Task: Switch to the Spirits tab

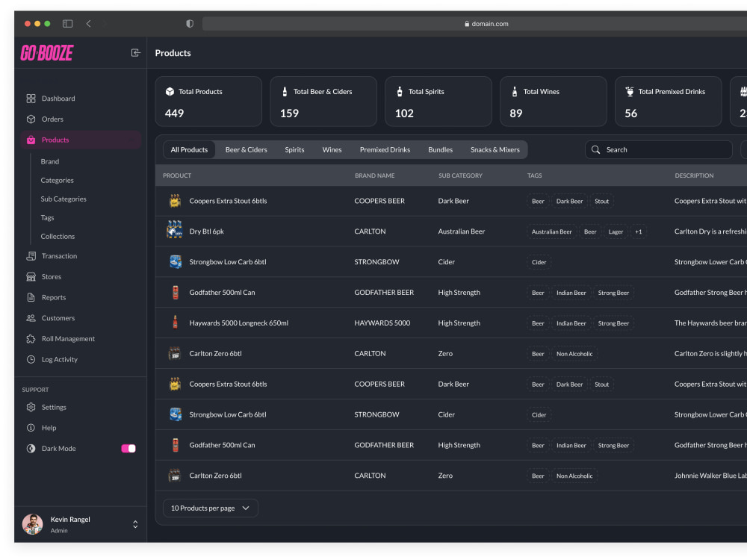Action: click(x=294, y=149)
